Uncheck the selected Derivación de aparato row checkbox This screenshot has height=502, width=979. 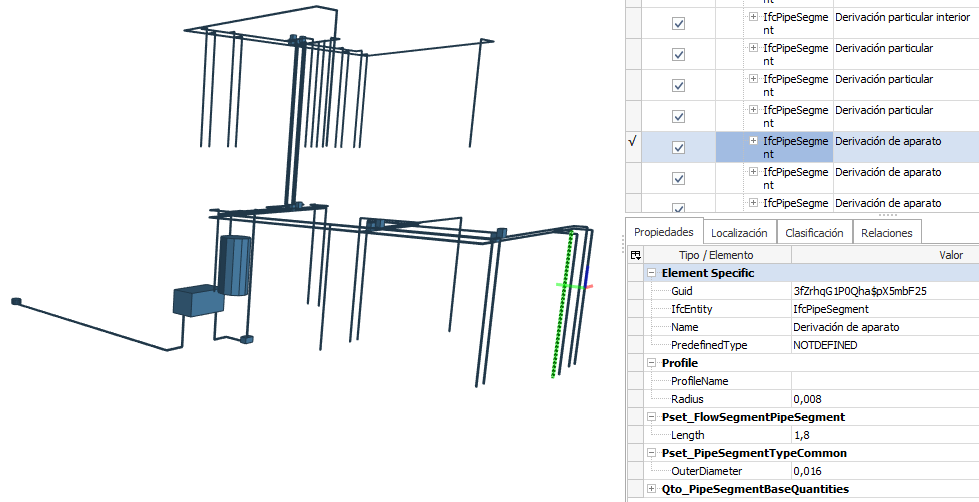coord(679,147)
